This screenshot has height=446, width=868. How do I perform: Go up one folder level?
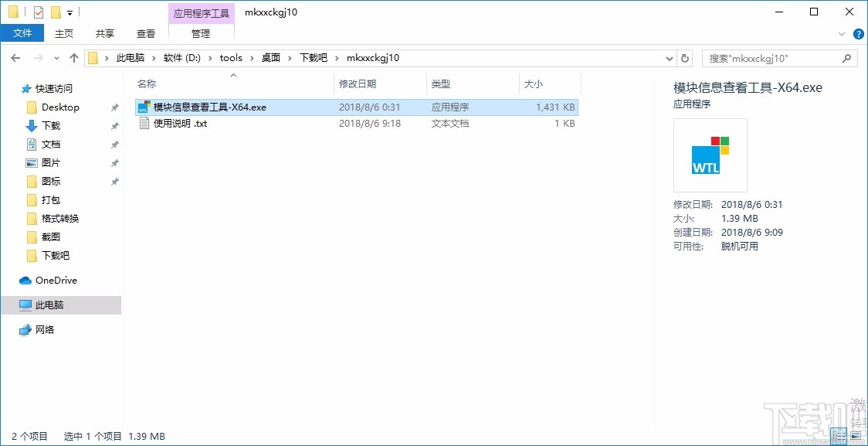click(x=74, y=58)
